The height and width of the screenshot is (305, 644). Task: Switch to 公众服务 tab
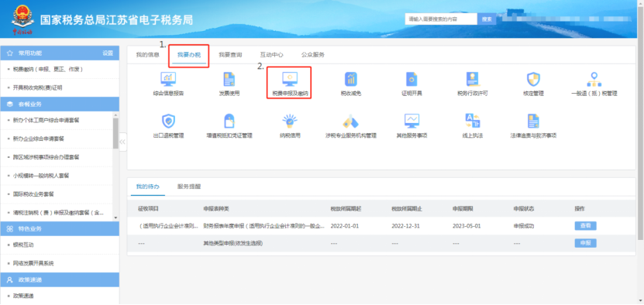point(313,55)
